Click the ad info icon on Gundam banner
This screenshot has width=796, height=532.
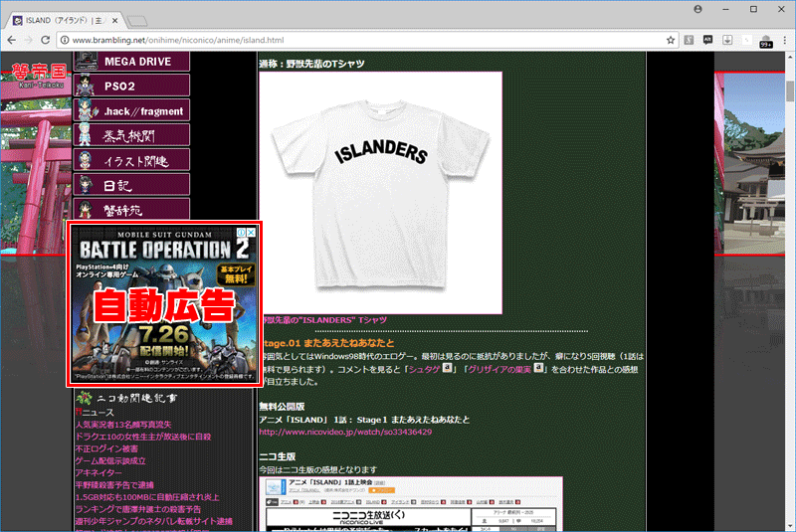click(x=239, y=233)
